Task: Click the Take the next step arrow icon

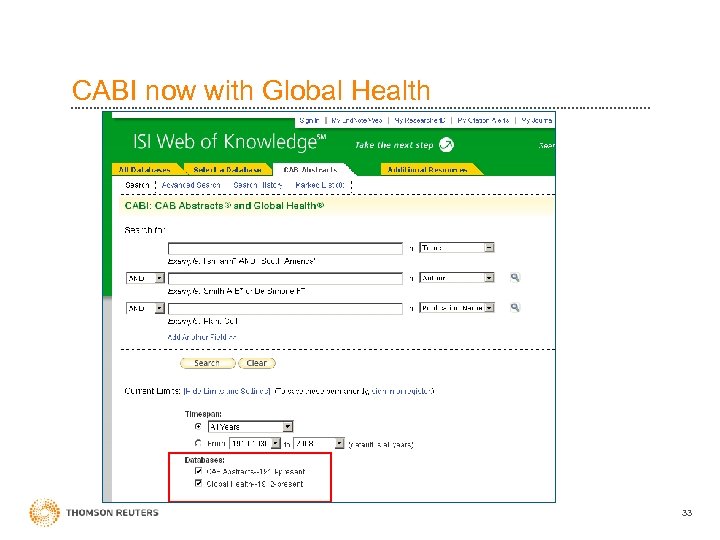Action: (x=446, y=145)
